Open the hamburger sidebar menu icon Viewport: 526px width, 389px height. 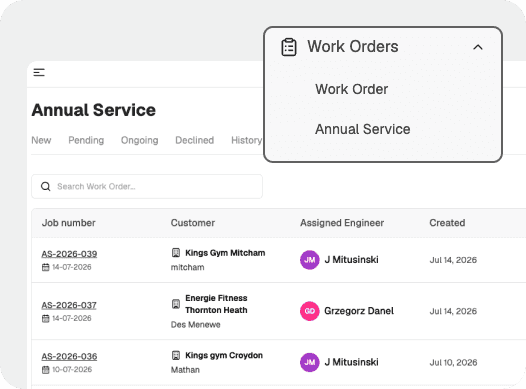(x=39, y=72)
